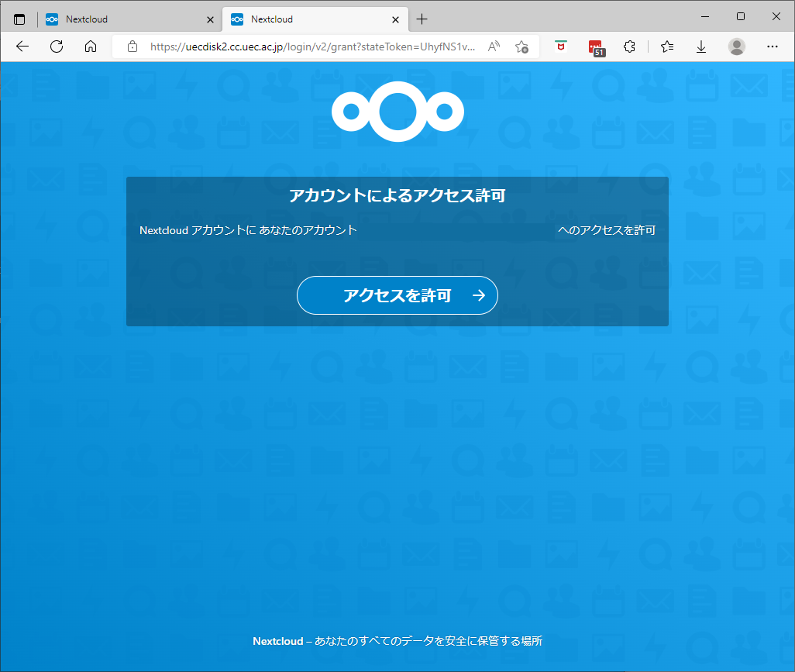This screenshot has width=795, height=672.
Task: Open the browser profile avatar
Action: click(737, 47)
